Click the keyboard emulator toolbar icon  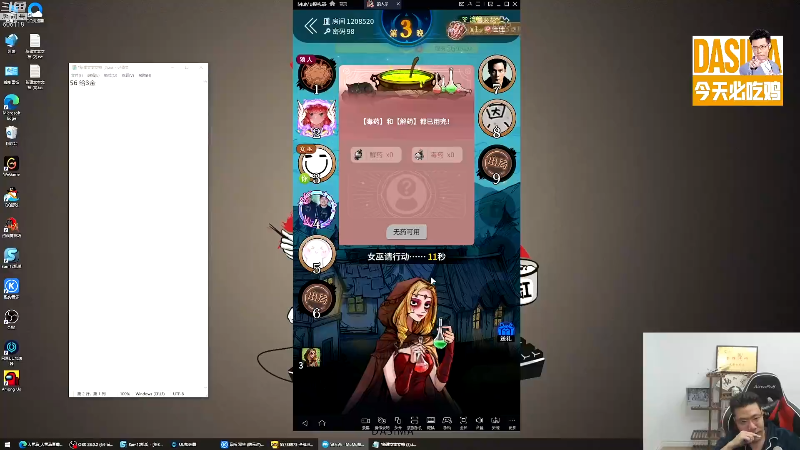[x=431, y=423]
